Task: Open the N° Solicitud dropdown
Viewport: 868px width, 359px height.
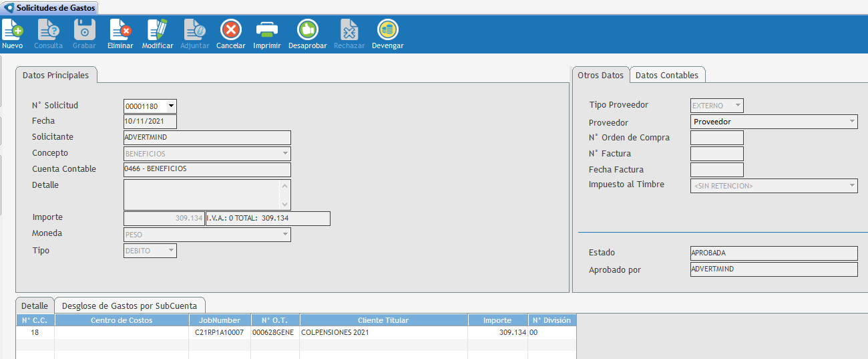Action: (171, 106)
